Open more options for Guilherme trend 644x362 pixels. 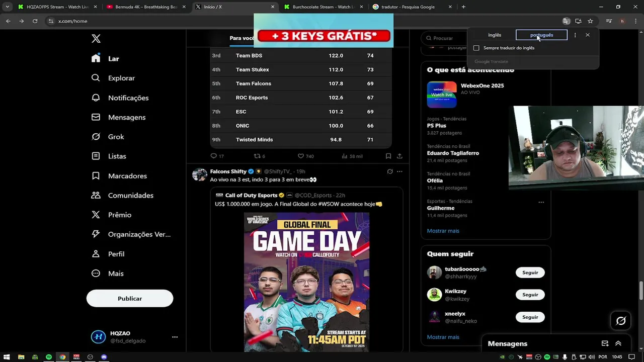tap(541, 202)
